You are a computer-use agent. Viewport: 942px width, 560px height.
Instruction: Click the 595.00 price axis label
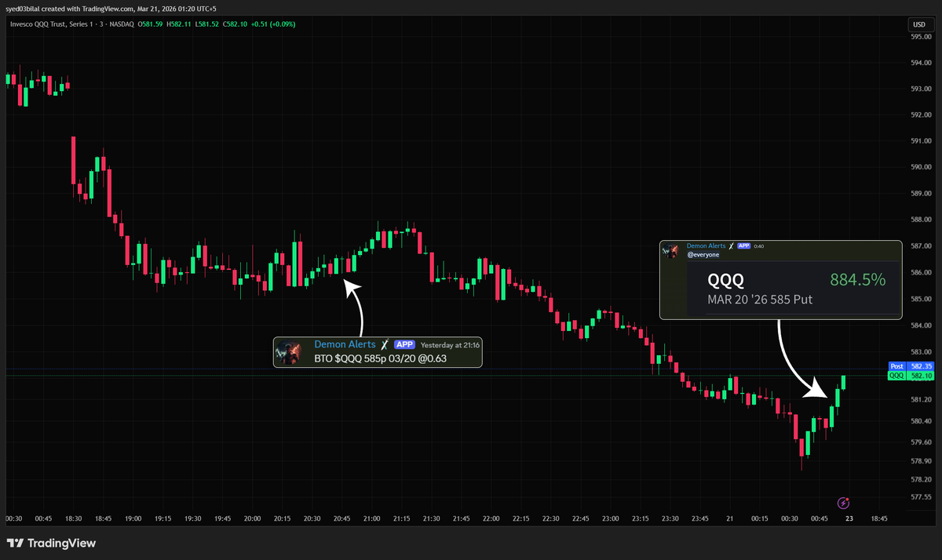(x=921, y=36)
